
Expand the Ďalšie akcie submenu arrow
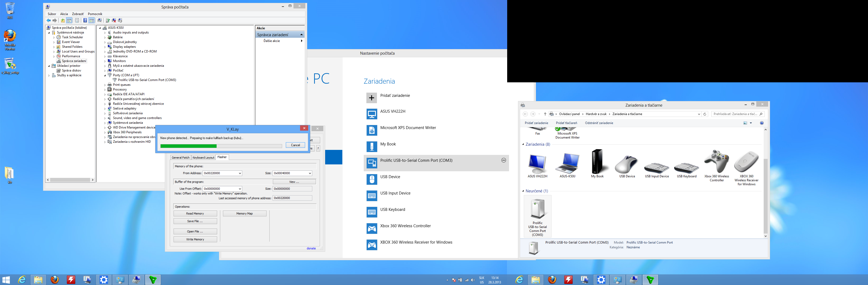click(301, 41)
